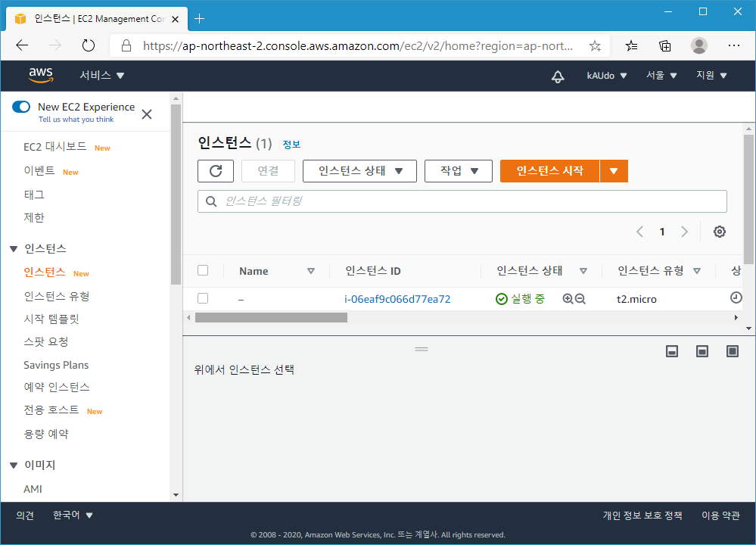The image size is (756, 545).
Task: Open browser collections icon
Action: [x=665, y=46]
